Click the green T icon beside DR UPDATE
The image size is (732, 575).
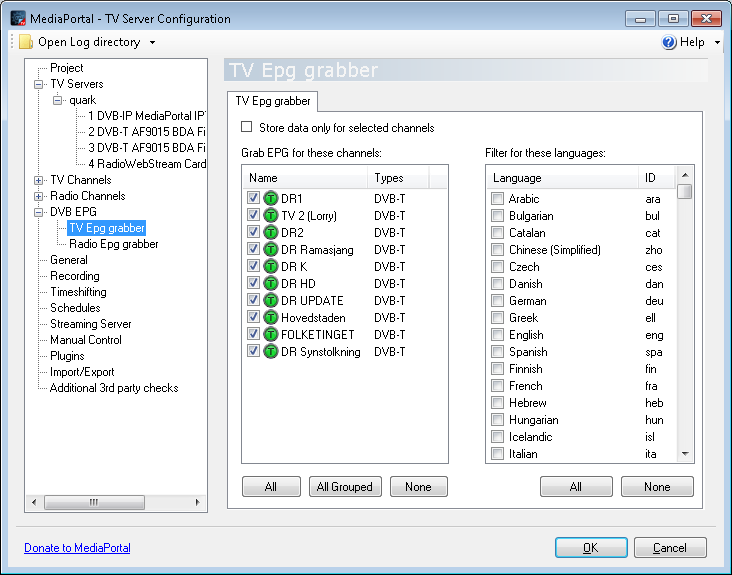click(x=270, y=300)
